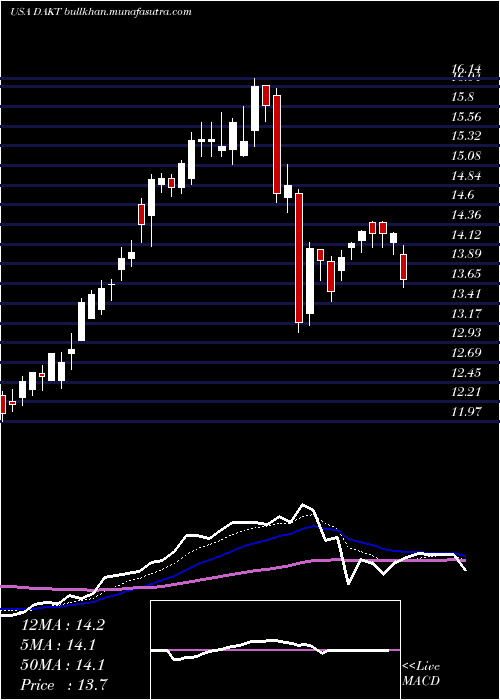Click the 13.17 price axis label
Screen dimensions: 500x700
tap(467, 313)
